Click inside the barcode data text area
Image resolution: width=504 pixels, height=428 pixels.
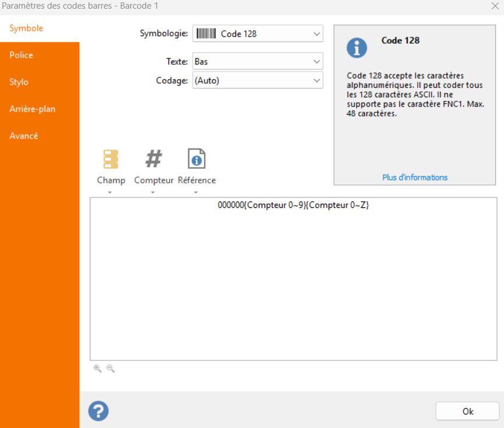(x=293, y=280)
